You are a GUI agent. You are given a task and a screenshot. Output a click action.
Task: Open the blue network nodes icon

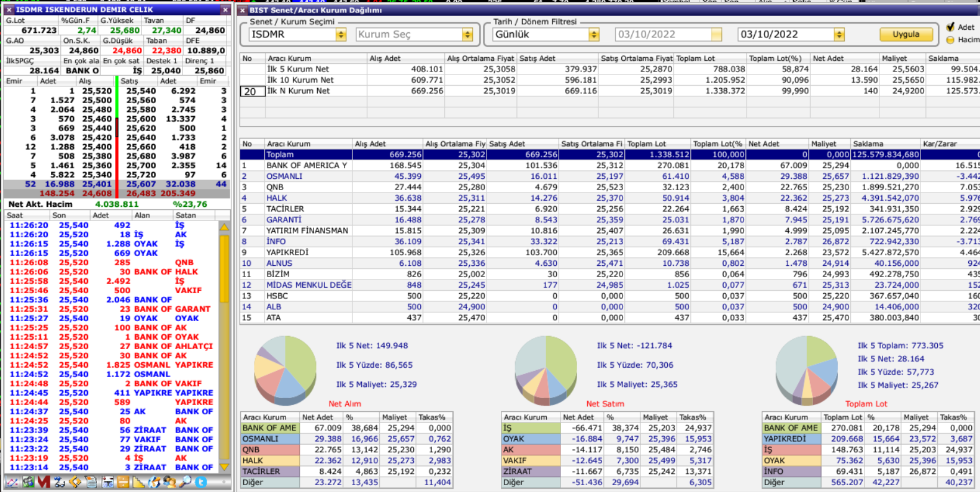tap(60, 481)
